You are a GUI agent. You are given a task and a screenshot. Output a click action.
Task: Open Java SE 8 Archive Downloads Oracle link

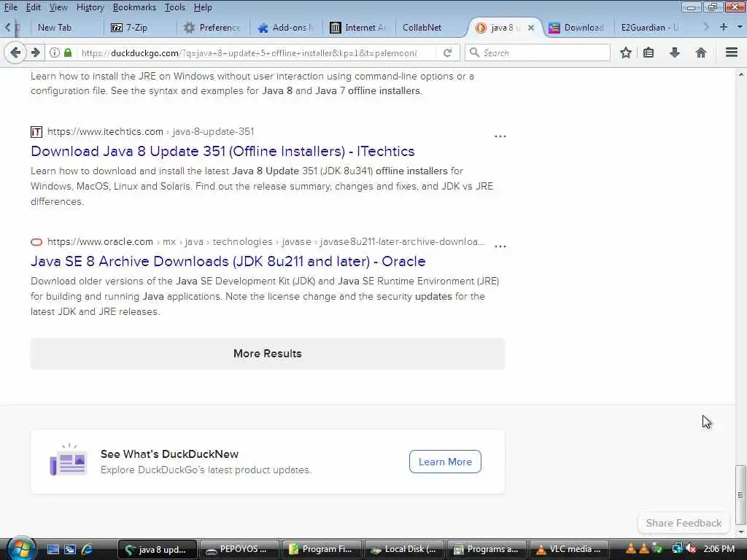click(x=228, y=261)
